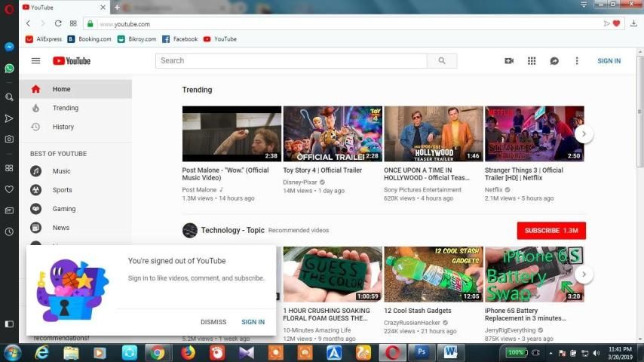
Task: Select Trending in the left sidebar
Action: pos(65,108)
